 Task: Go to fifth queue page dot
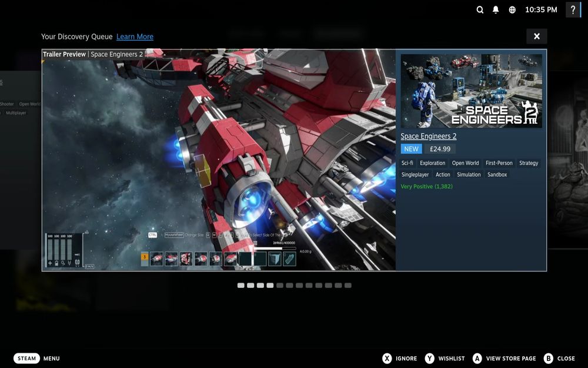click(280, 286)
